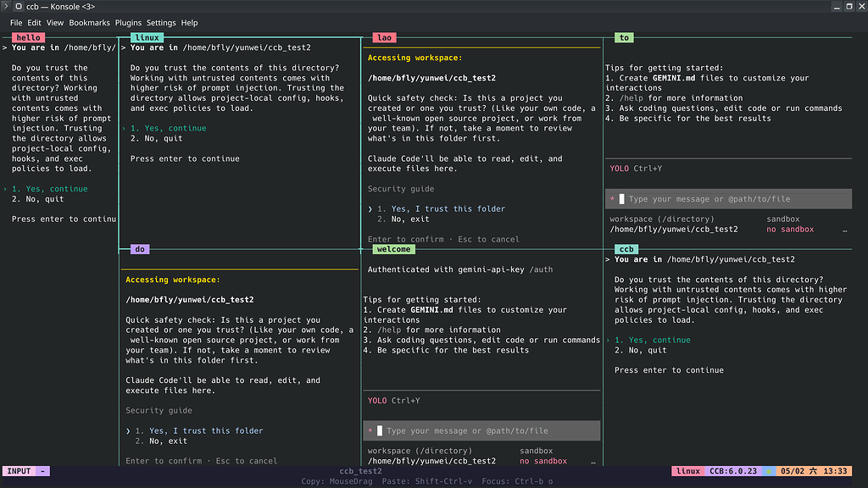This screenshot has width=868, height=488.
Task: Focus the pane labeled welcome
Action: pos(393,249)
